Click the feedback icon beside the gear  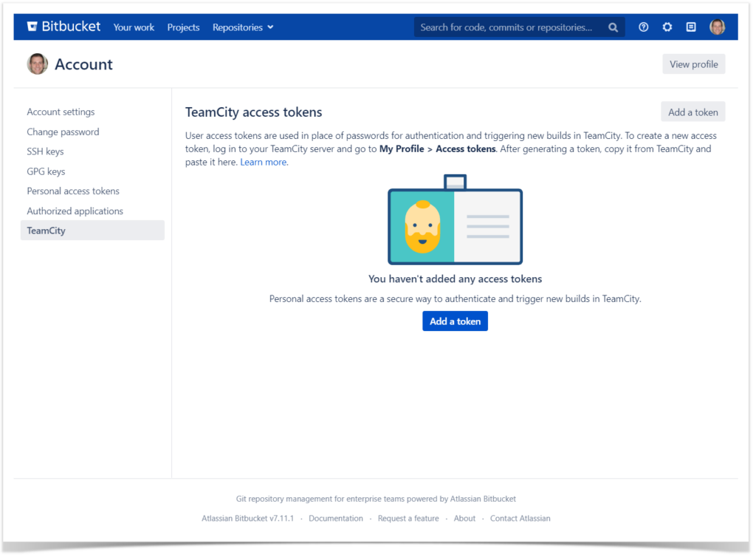(690, 27)
